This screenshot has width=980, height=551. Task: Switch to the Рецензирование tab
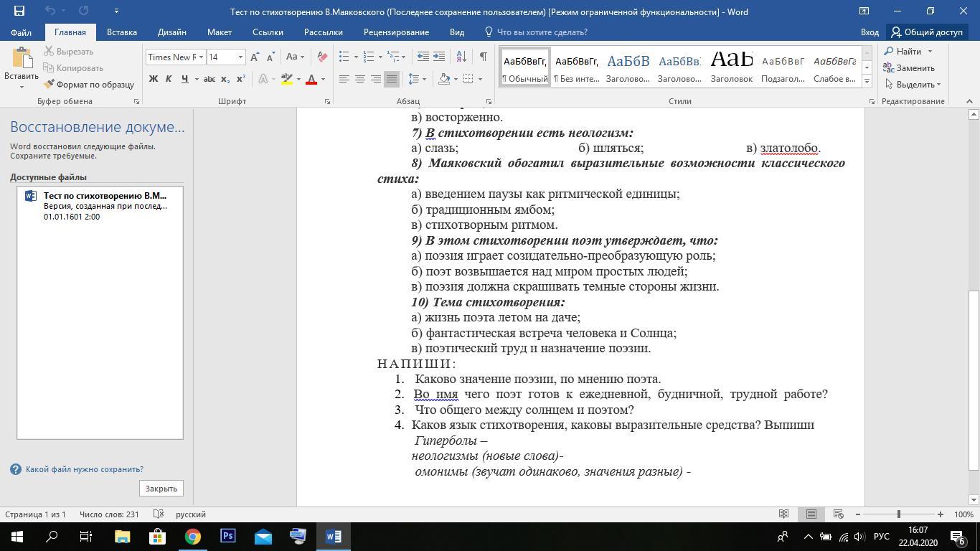[x=396, y=32]
